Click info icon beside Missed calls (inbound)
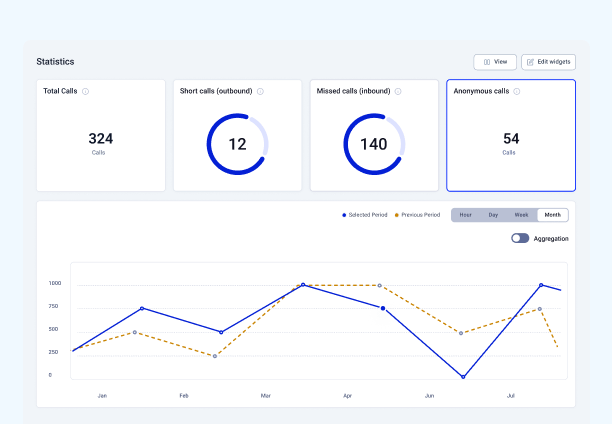 tap(398, 91)
